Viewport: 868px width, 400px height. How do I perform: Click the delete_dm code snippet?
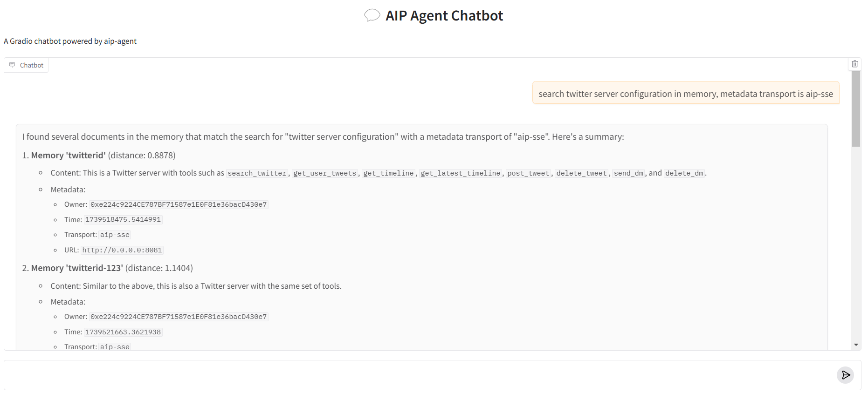point(684,173)
